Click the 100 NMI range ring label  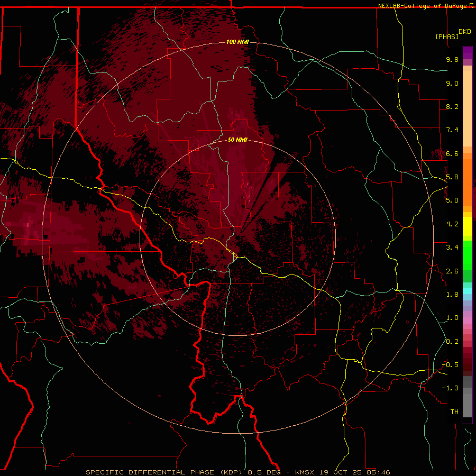pyautogui.click(x=237, y=42)
